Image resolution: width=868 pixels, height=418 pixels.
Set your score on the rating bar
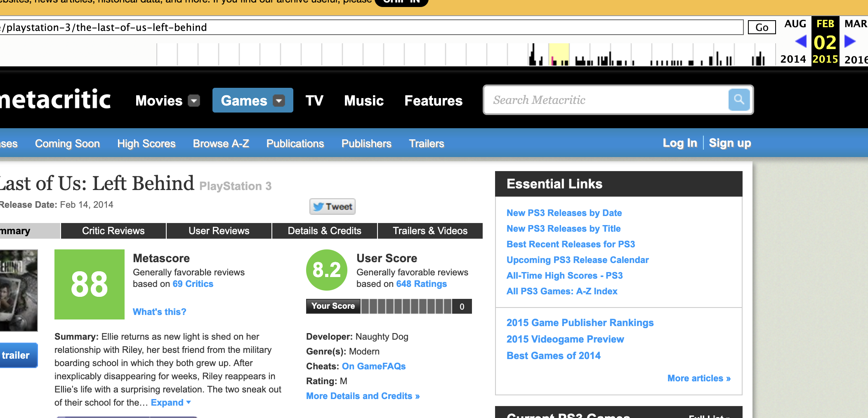(406, 306)
